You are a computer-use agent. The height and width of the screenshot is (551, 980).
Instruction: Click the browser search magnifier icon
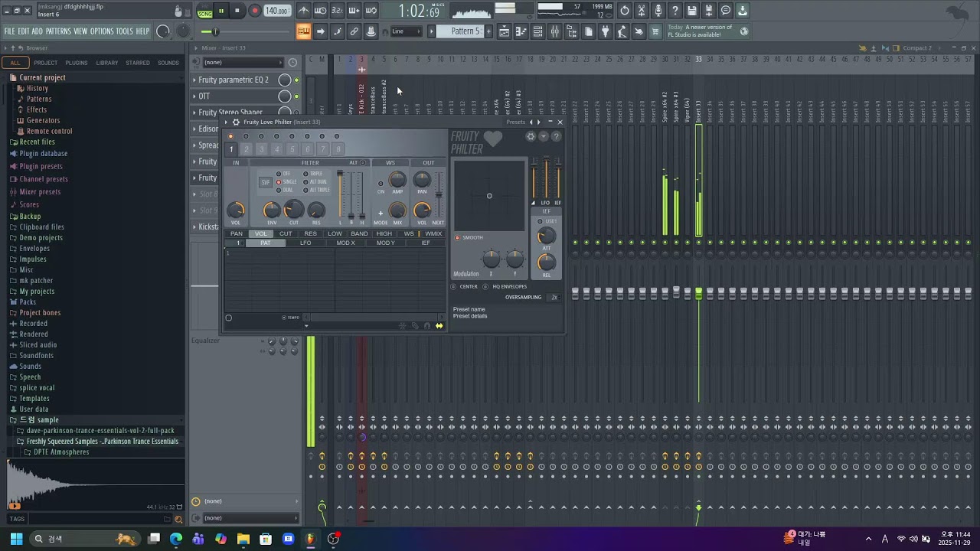(178, 519)
